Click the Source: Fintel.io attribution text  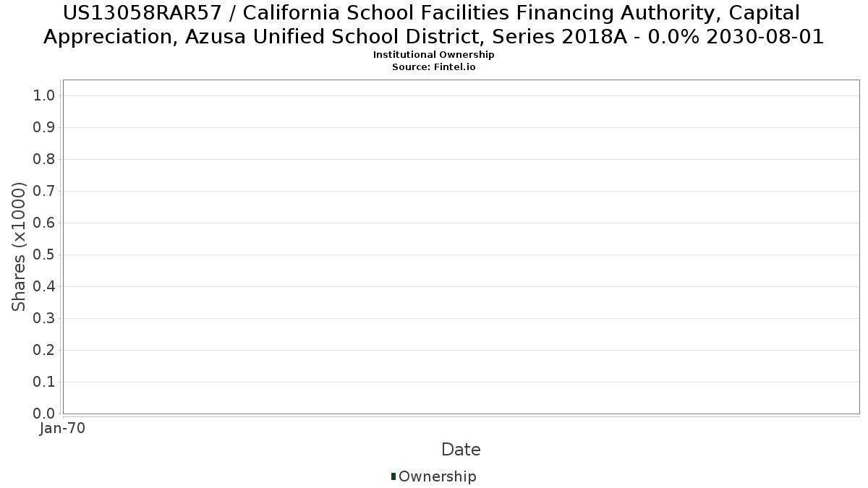point(433,67)
